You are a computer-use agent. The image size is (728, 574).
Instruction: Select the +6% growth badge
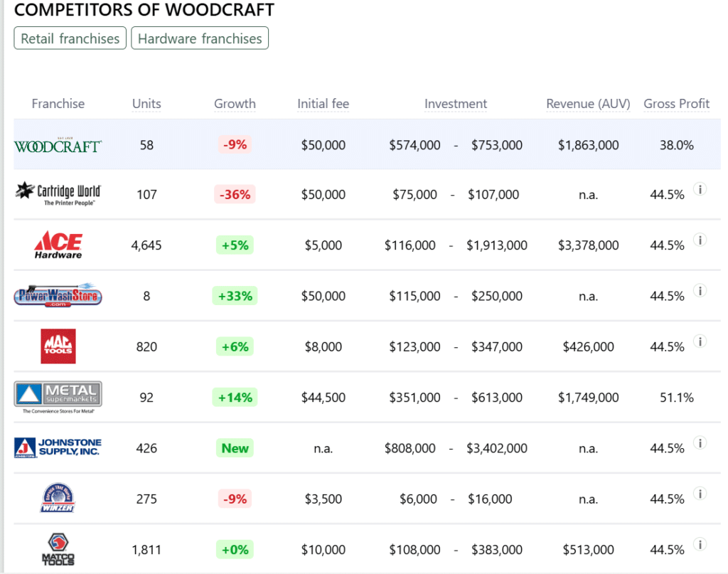tap(235, 346)
